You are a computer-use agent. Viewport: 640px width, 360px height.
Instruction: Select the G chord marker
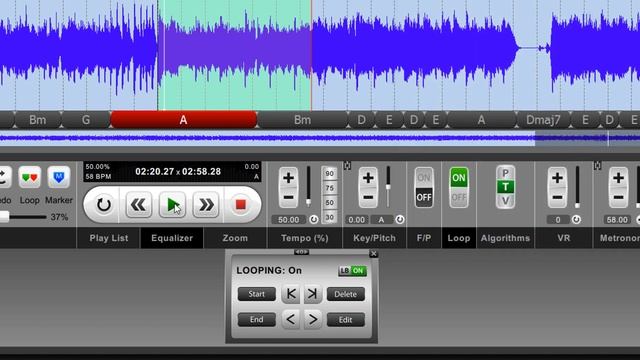click(86, 120)
